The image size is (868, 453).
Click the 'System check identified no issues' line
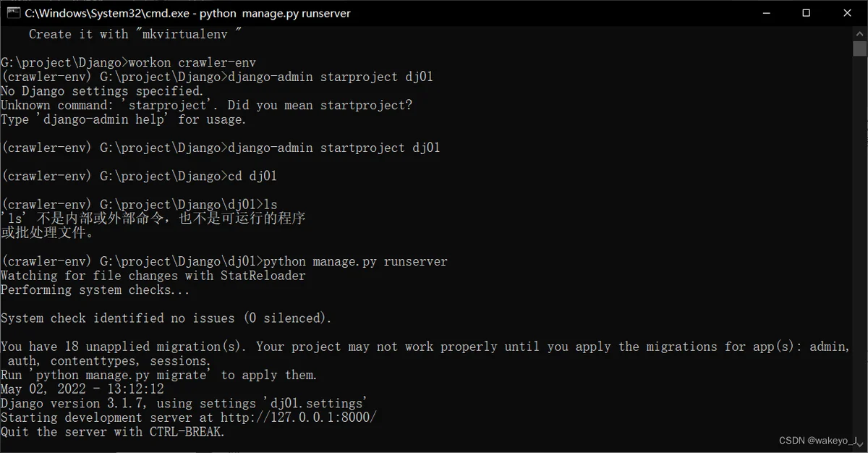[x=166, y=318]
